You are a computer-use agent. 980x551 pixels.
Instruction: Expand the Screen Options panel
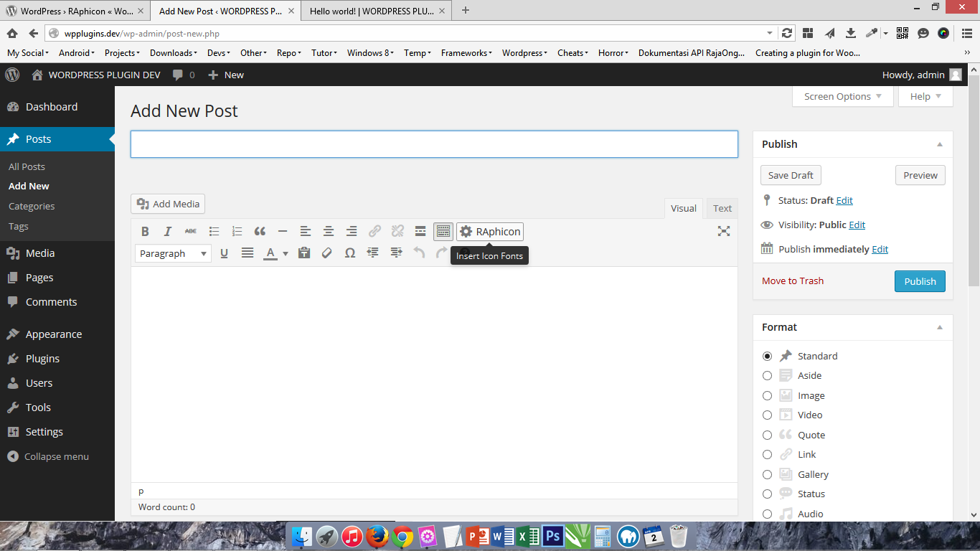click(x=843, y=96)
